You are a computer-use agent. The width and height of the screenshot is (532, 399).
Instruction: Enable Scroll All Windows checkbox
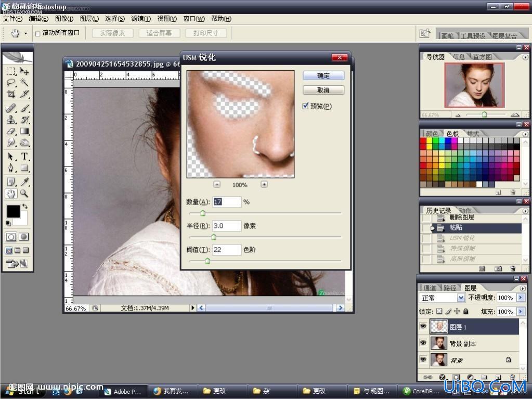tap(37, 34)
